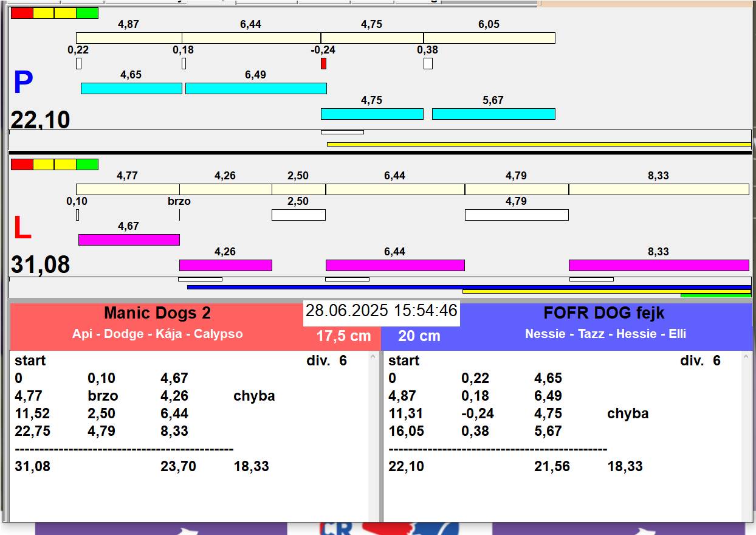The image size is (756, 535).
Task: Click the 22,75 split in Manic Dogs 2 results
Action: coord(32,431)
